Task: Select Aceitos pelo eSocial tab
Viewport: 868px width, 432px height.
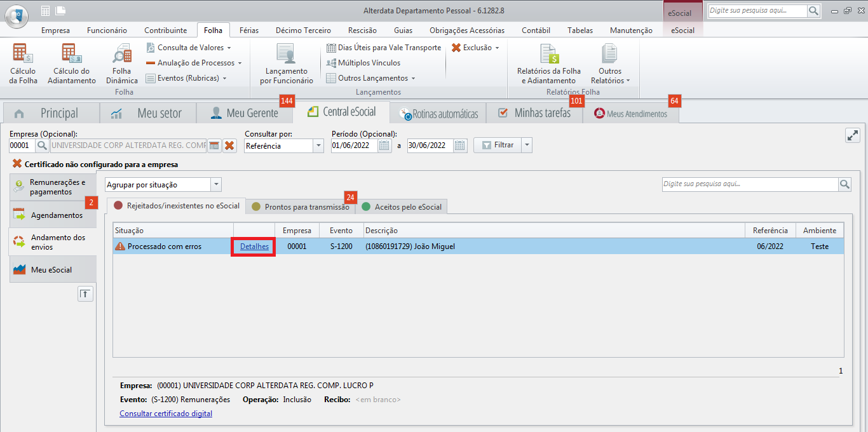Action: pyautogui.click(x=402, y=206)
